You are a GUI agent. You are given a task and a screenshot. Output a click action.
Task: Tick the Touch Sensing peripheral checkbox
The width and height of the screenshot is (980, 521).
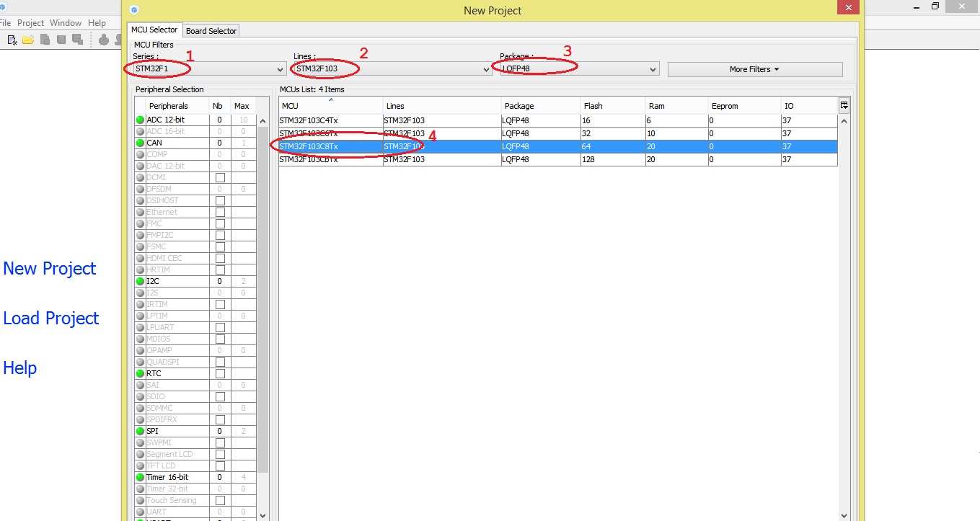click(x=220, y=500)
